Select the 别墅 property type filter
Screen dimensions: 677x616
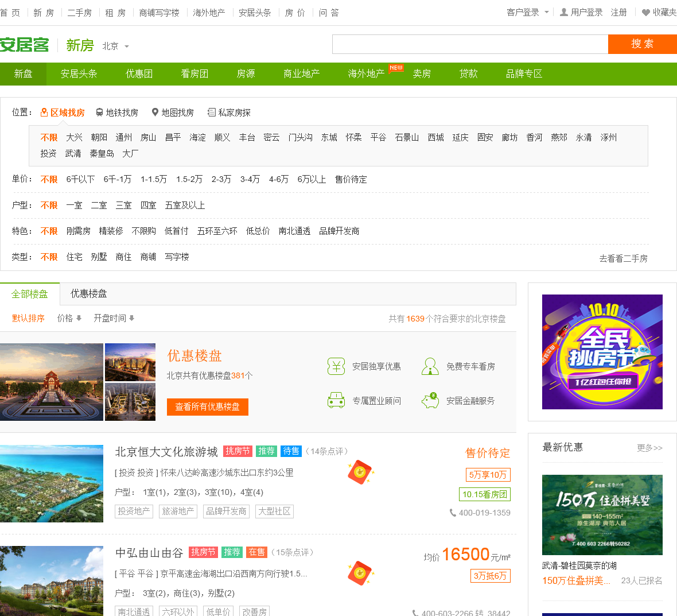[x=99, y=257]
